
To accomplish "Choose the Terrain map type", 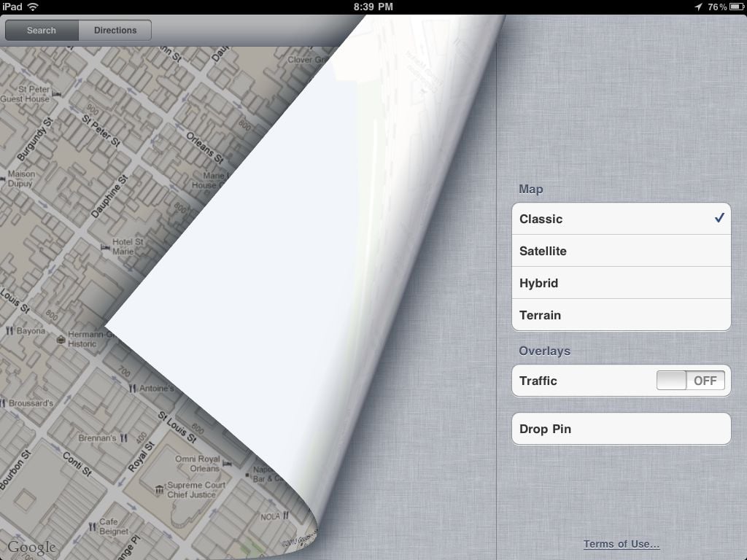I will (622, 315).
